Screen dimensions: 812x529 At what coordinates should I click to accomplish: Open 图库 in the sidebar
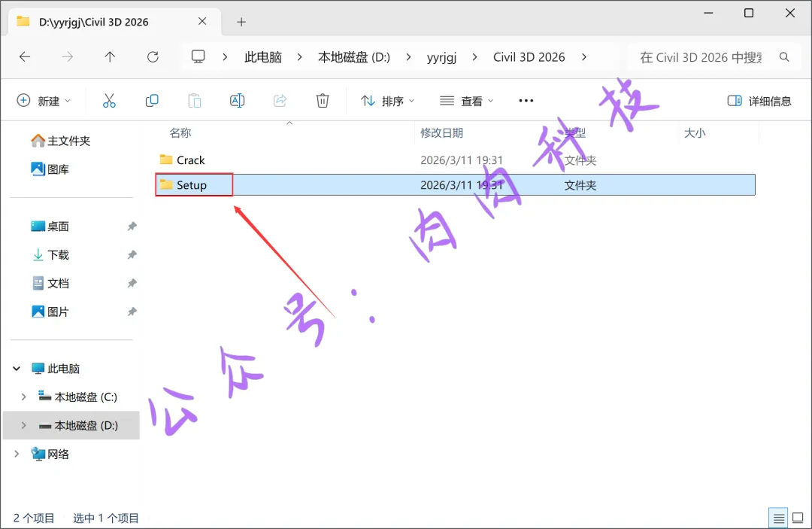tap(50, 169)
